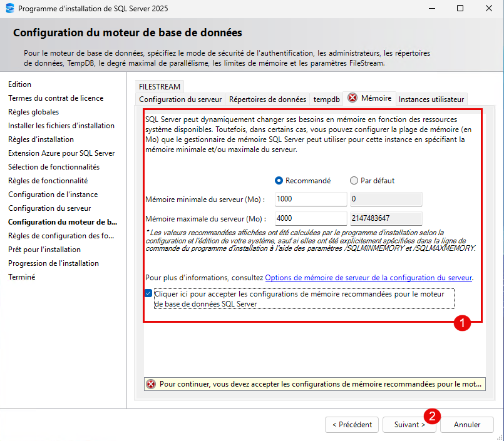Click Règles globales step in sidebar
504x441 pixels.
point(33,112)
